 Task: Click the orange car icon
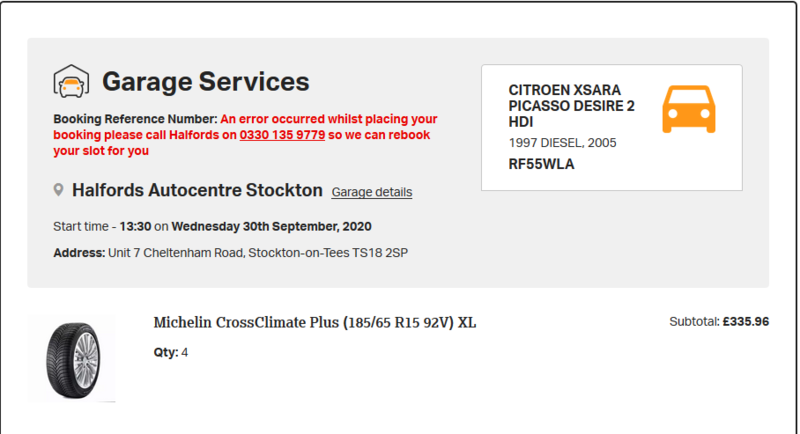[x=689, y=108]
